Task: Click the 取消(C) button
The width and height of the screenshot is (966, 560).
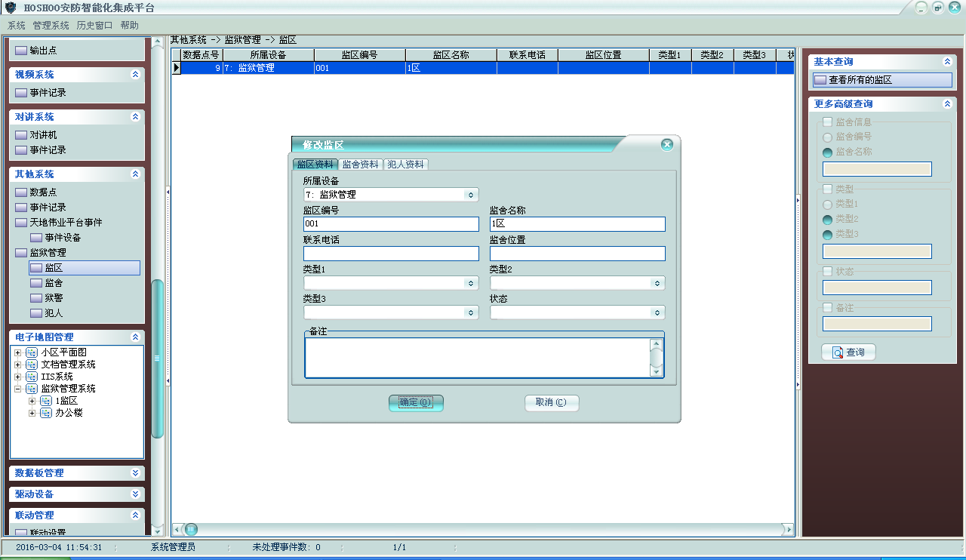Action: click(x=551, y=403)
